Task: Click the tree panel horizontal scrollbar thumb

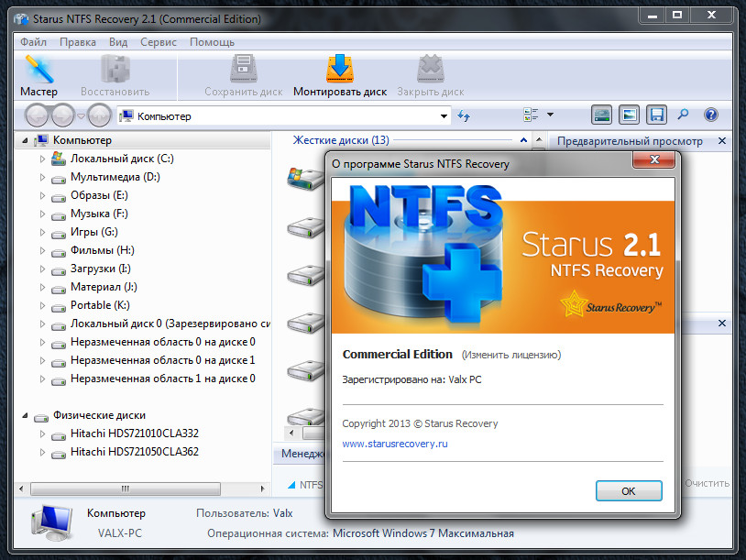Action: pyautogui.click(x=126, y=489)
